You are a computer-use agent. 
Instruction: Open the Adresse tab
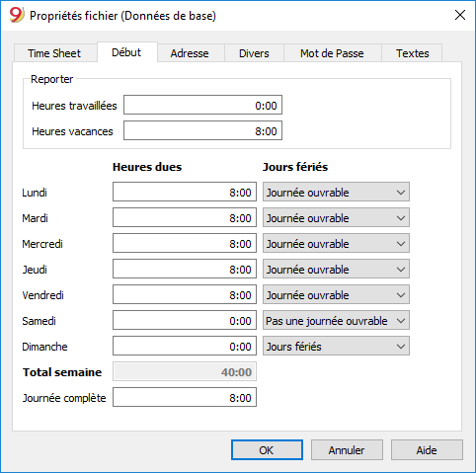tap(190, 53)
